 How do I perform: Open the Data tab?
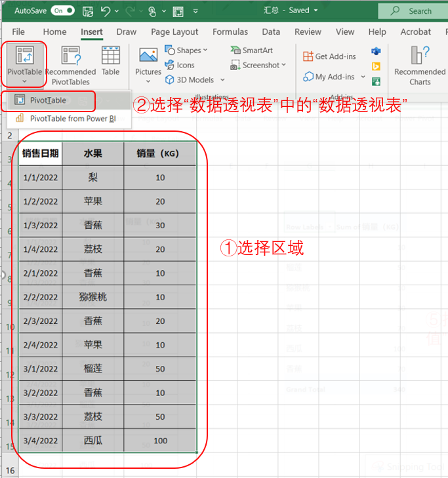point(271,31)
